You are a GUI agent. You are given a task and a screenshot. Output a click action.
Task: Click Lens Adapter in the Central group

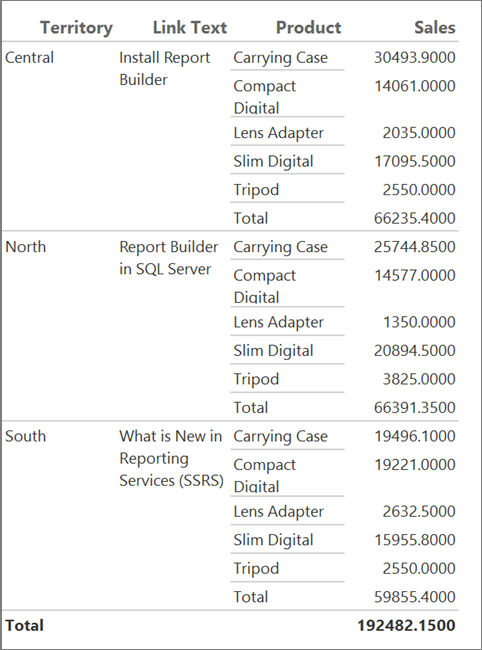point(279,133)
